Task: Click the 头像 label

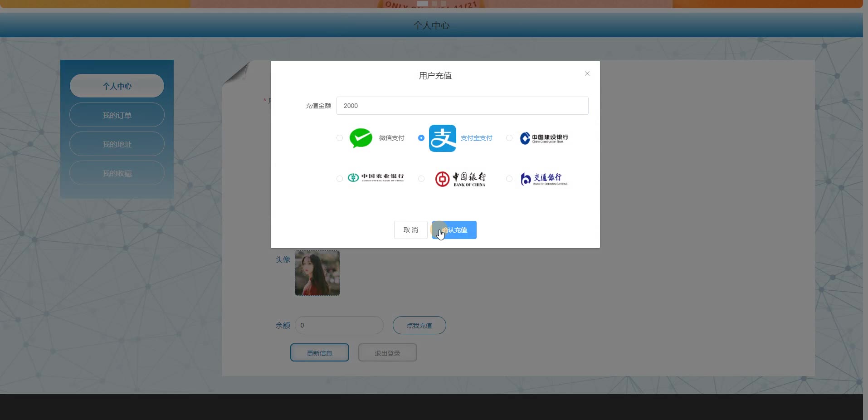Action: click(283, 259)
